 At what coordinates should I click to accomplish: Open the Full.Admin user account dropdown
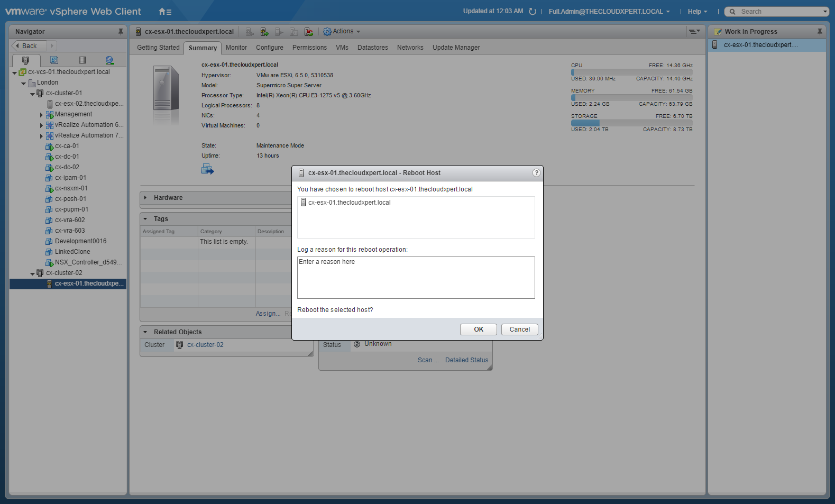pyautogui.click(x=609, y=12)
